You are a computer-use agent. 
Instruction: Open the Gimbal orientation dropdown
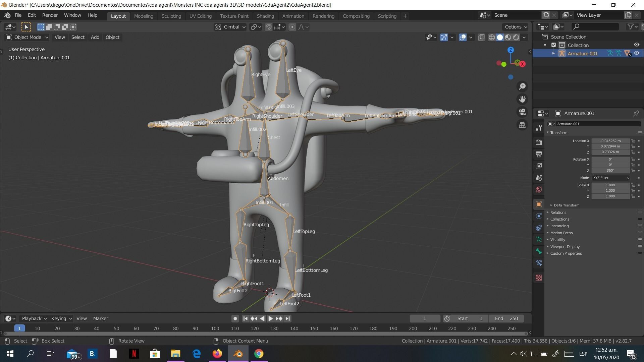coord(231,27)
